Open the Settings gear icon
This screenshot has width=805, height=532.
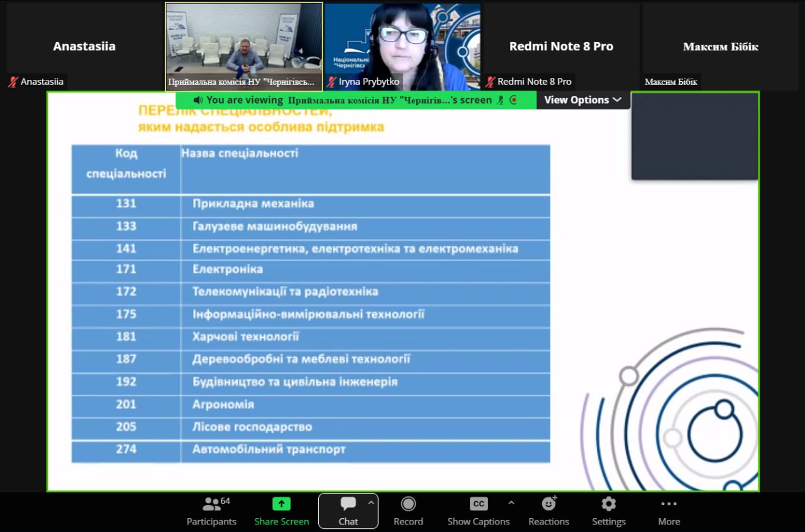(608, 504)
